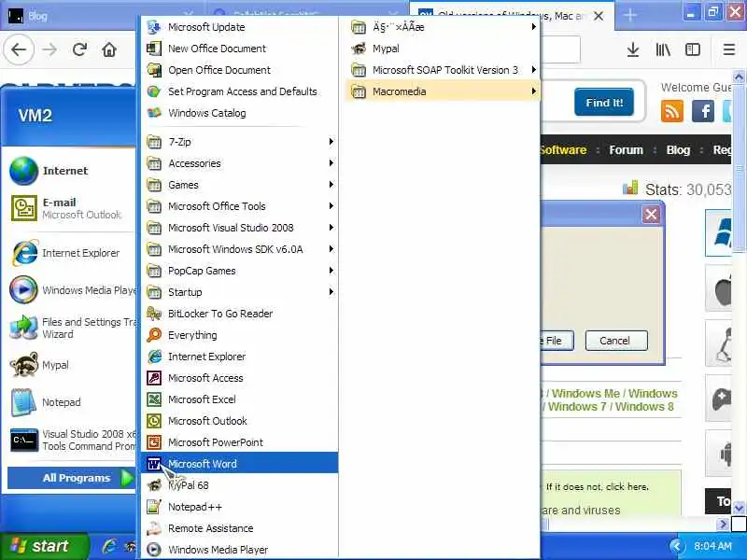The image size is (747, 560).
Task: Open the browser hamburger menu
Action: click(729, 49)
